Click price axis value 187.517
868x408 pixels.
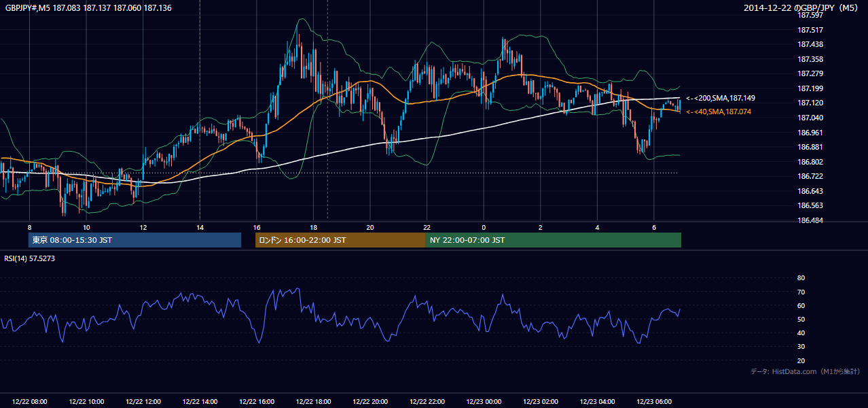point(811,30)
